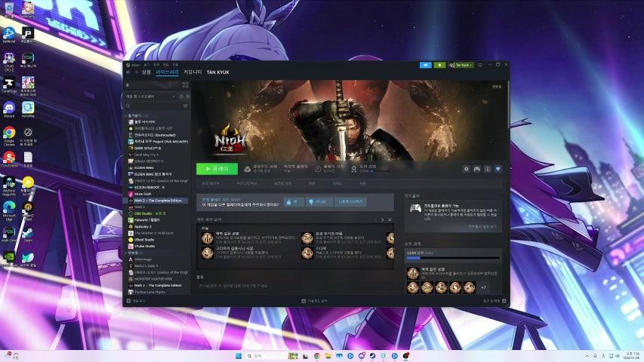Screen dimensions: 644x362
Task: Go to next post-game summary page arrow
Action: click(382, 219)
